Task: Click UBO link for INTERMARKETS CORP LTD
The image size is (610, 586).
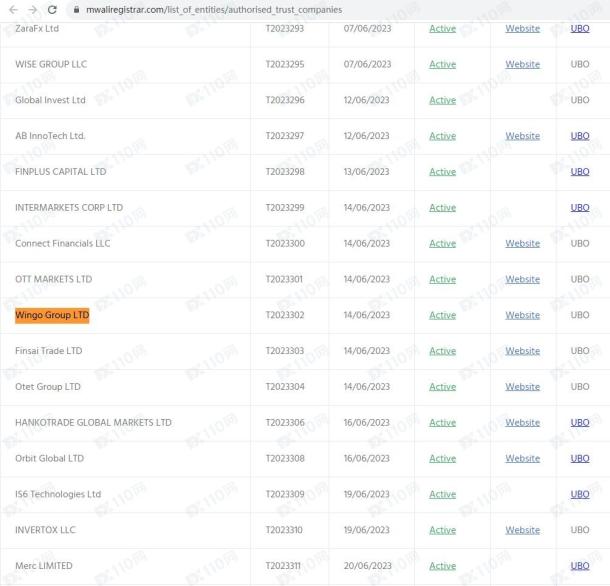Action: pos(579,208)
